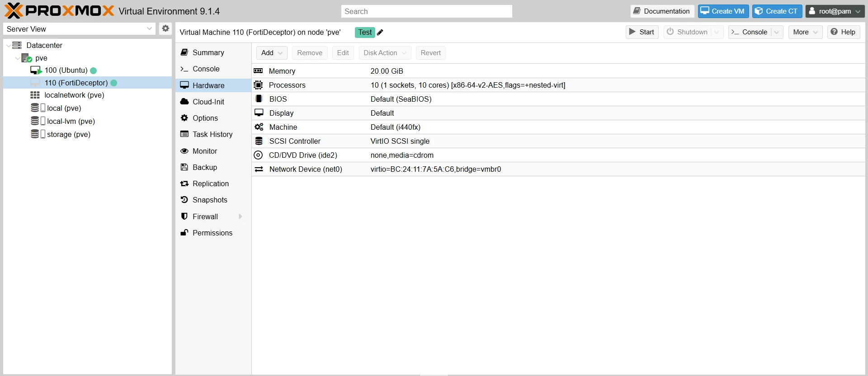The width and height of the screenshot is (868, 376).
Task: Collapse the pve node tree
Action: click(x=18, y=58)
